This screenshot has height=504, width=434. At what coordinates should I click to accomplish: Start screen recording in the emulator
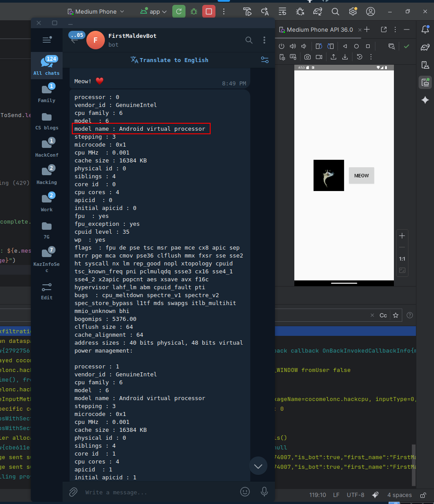coord(319,56)
